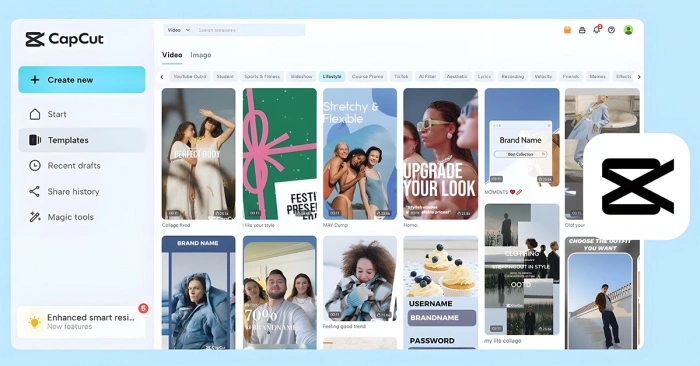Open the Brand Name Best Collection template
The height and width of the screenshot is (366, 700).
pyautogui.click(x=522, y=137)
